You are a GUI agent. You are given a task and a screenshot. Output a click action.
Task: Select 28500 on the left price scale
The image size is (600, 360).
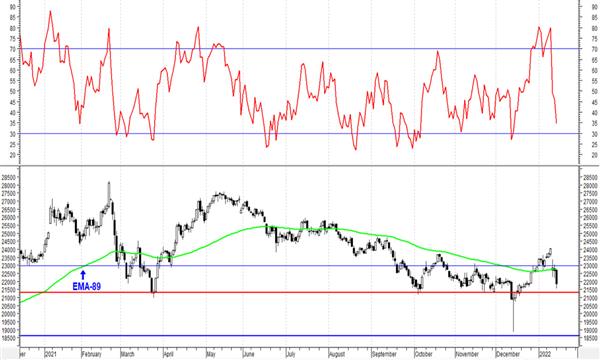coord(8,178)
